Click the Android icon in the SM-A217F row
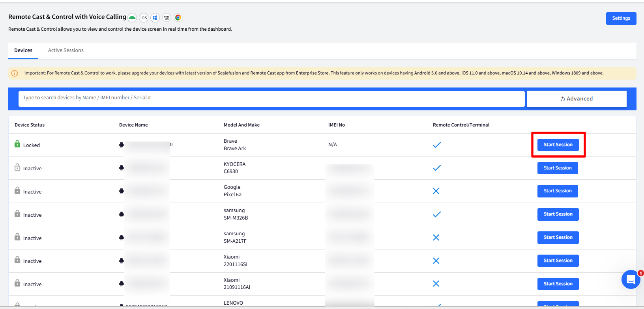The height and width of the screenshot is (309, 644). 122,238
